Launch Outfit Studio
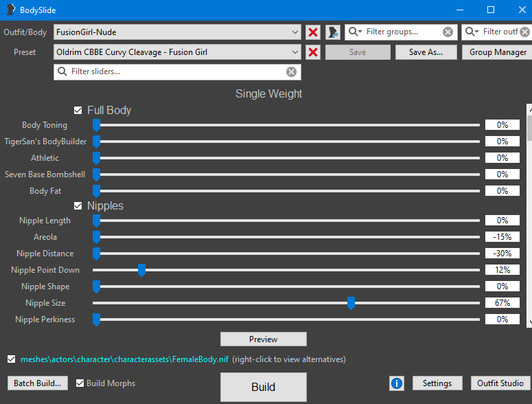Image resolution: width=532 pixels, height=404 pixels. [x=500, y=383]
